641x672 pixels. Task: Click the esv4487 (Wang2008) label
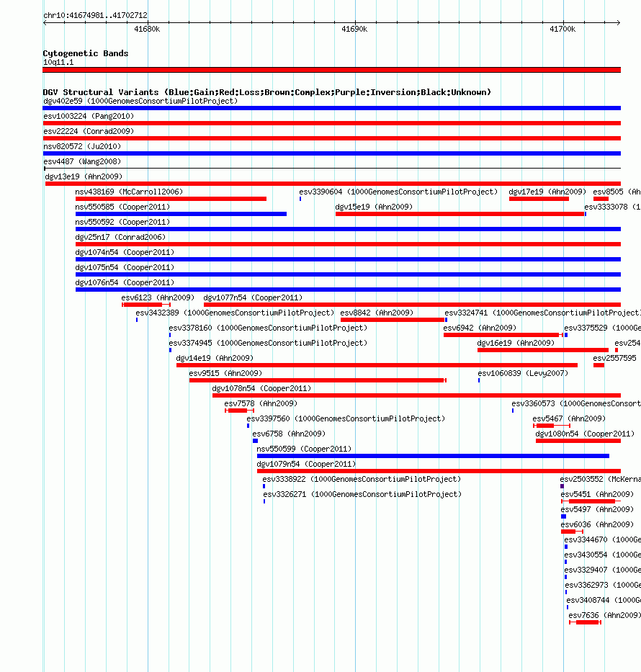pos(82,161)
